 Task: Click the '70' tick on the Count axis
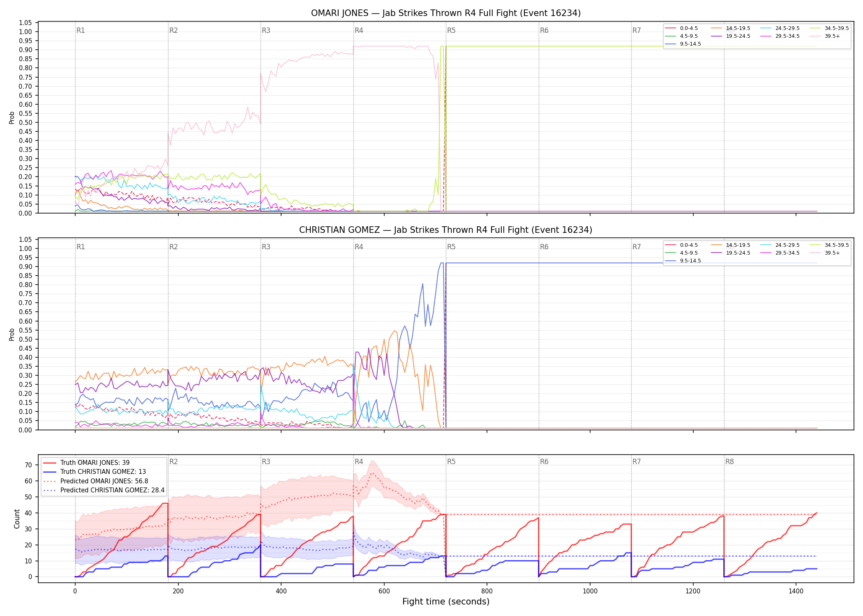(x=28, y=465)
